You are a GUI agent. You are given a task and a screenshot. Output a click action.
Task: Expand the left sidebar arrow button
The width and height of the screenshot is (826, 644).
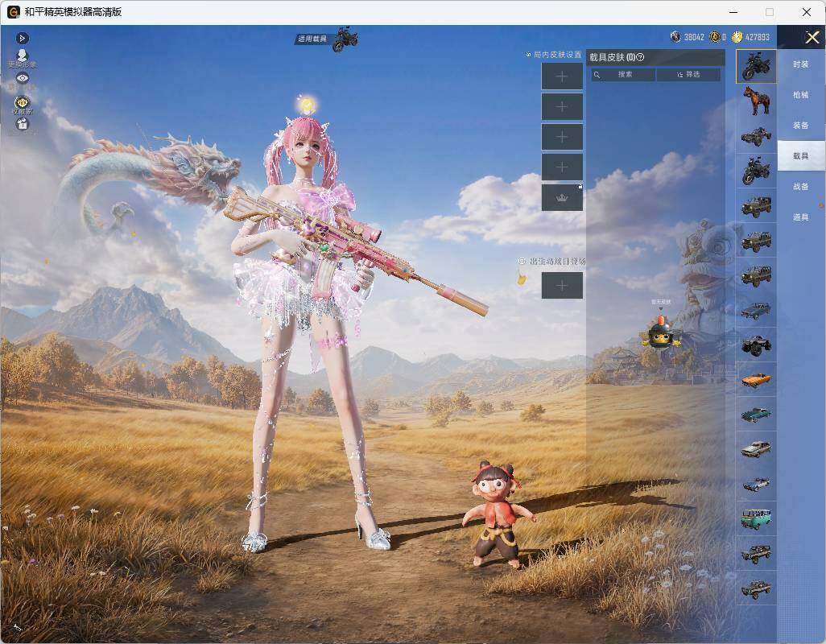[x=22, y=38]
